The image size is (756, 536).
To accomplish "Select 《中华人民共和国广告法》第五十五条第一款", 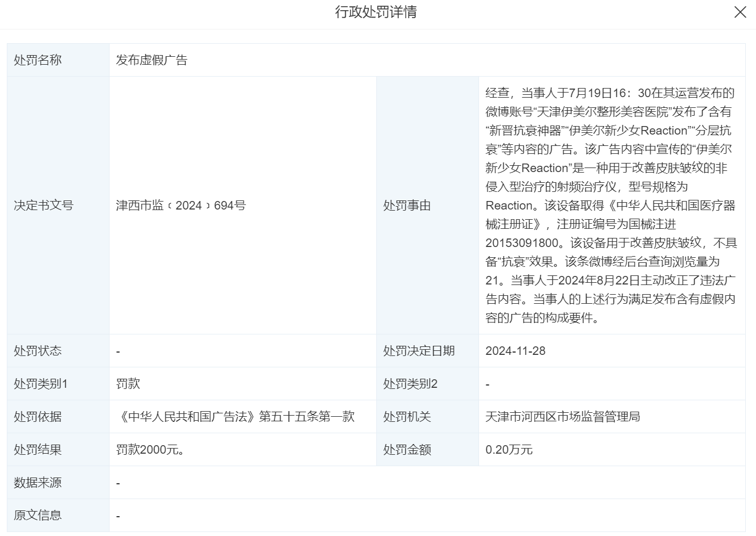I will point(236,417).
